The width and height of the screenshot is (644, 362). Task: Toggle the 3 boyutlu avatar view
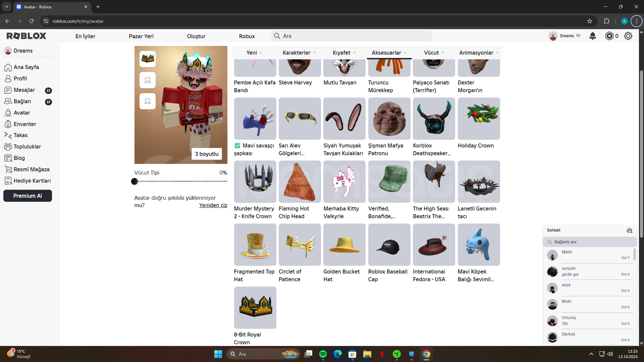pos(207,154)
